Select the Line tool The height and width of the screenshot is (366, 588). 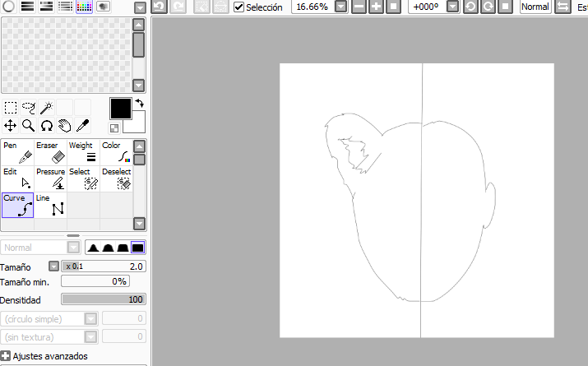point(51,205)
